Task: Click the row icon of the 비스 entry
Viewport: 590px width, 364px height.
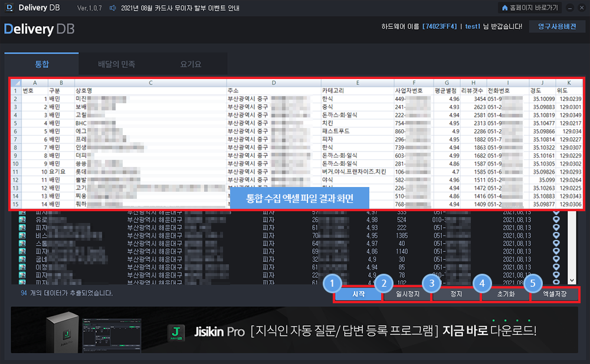Action: (22, 235)
